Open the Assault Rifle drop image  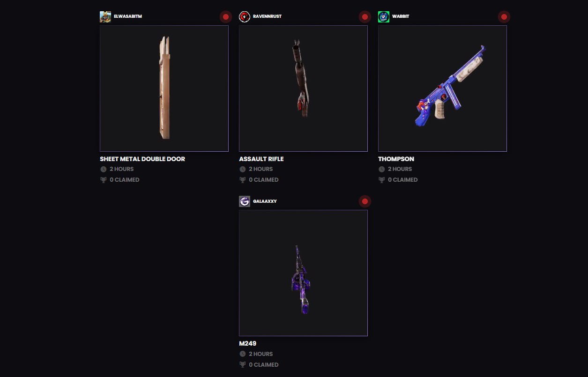pos(303,89)
